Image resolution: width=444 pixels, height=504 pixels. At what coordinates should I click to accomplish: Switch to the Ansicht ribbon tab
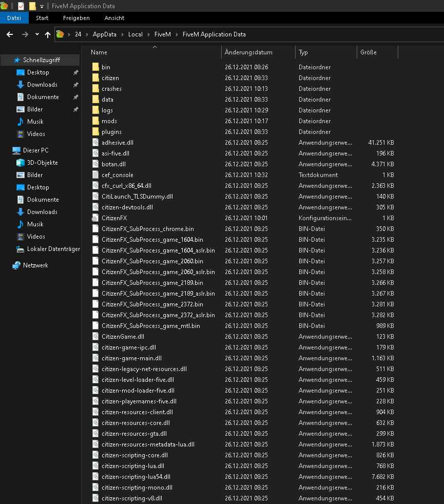pos(114,17)
